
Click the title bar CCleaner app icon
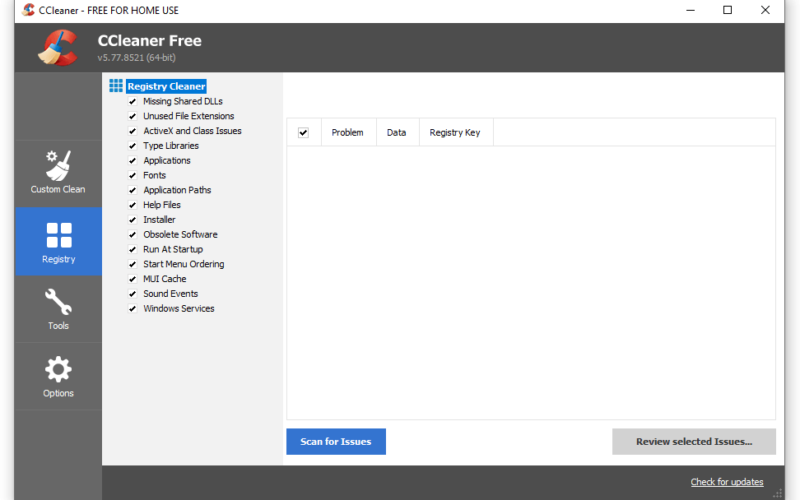(29, 10)
